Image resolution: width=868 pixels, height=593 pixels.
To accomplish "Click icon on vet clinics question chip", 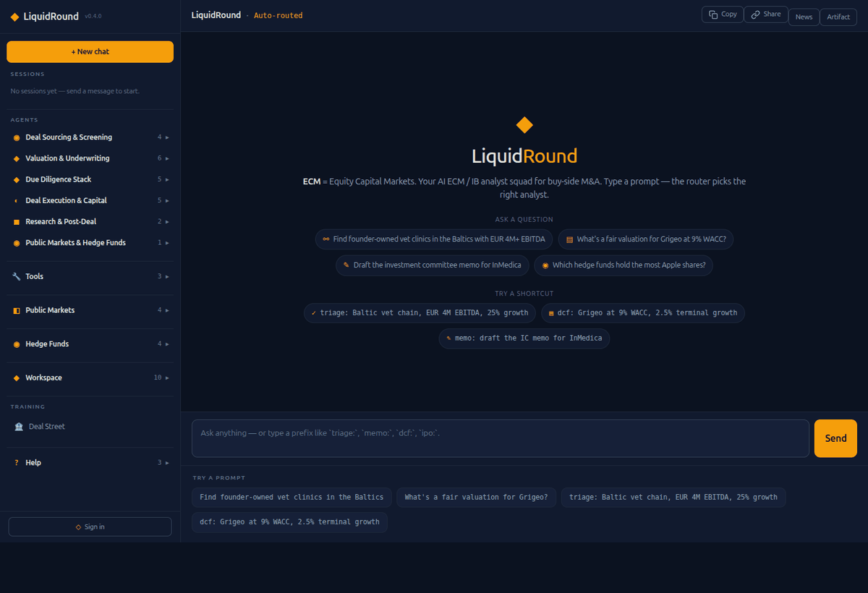I will point(326,239).
